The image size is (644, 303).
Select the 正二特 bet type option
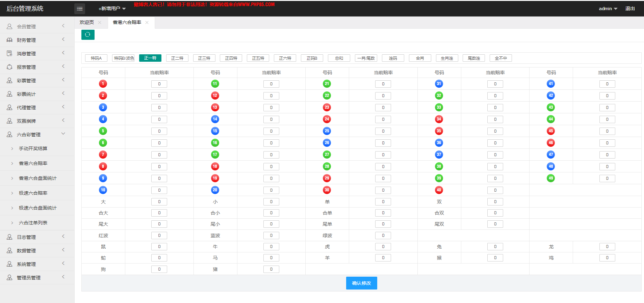[x=177, y=58]
